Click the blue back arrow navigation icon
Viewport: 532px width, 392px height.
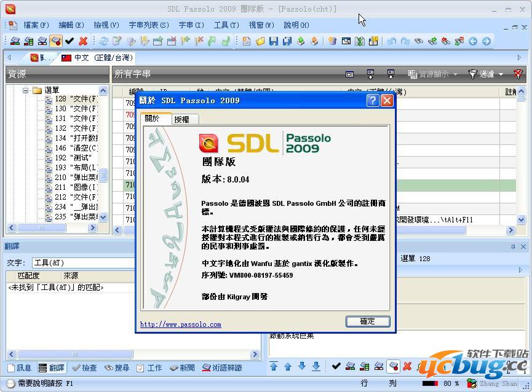click(473, 41)
